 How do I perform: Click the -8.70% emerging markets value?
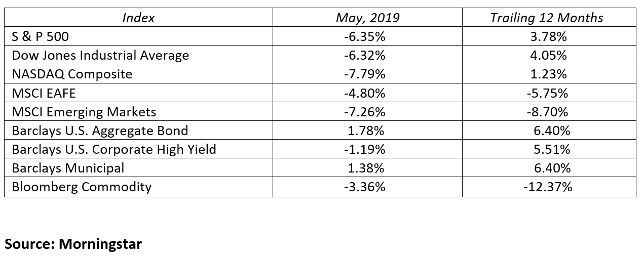click(x=548, y=112)
